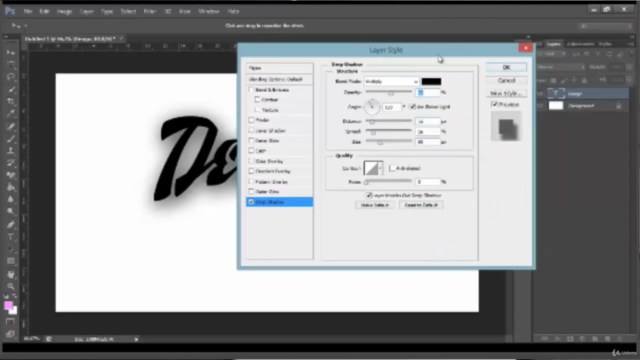Select the Rectangle shape tool
The height and width of the screenshot is (360, 640).
point(11,261)
